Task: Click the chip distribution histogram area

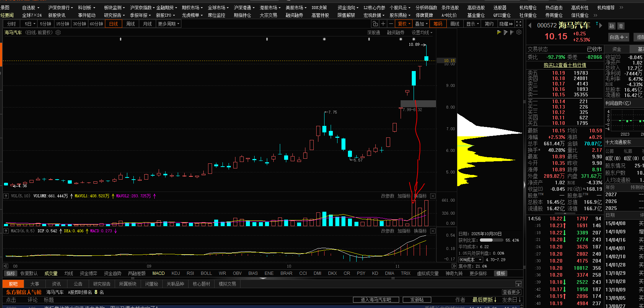Action: pos(490,150)
